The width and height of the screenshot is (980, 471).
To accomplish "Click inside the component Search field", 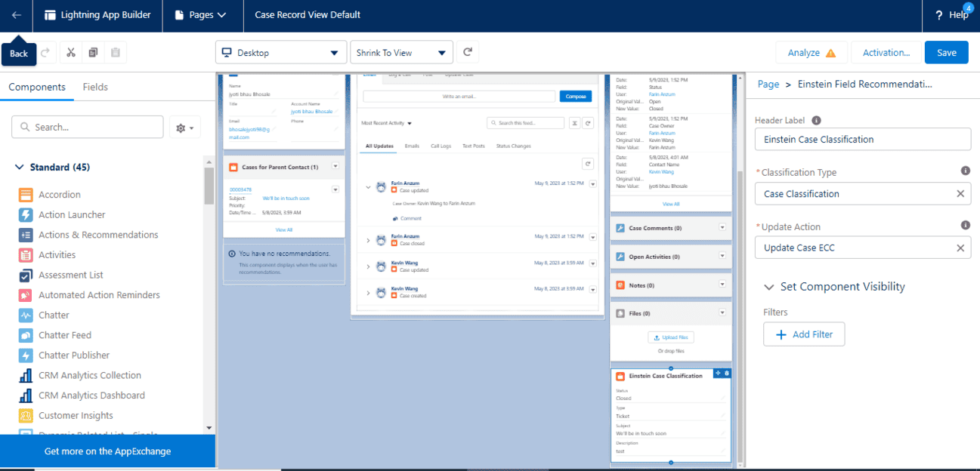I will tap(87, 126).
